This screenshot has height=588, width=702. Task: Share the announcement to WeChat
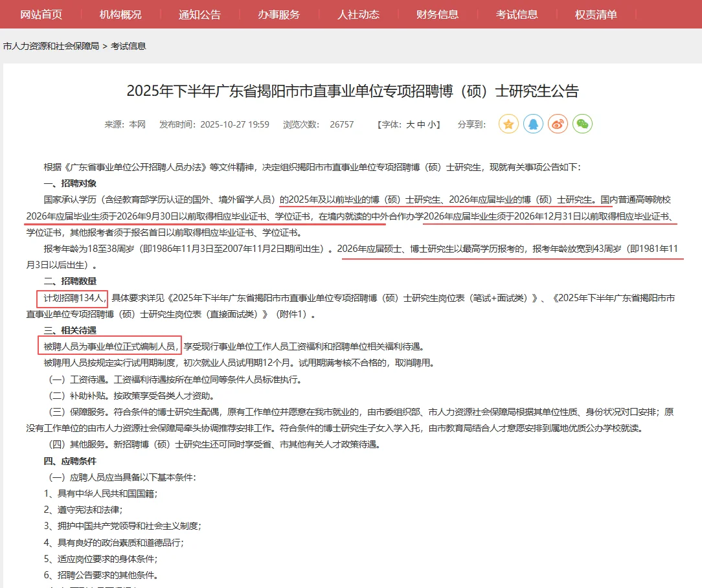coord(582,123)
